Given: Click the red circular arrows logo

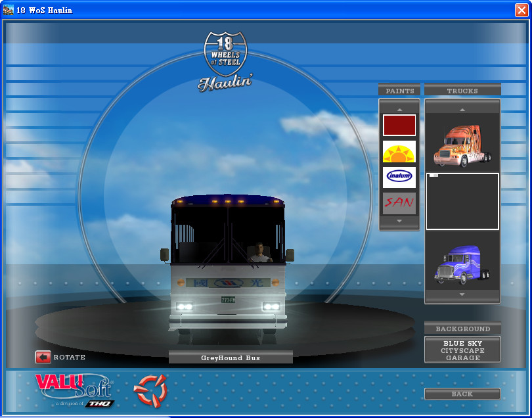Looking at the screenshot, I should 150,390.
